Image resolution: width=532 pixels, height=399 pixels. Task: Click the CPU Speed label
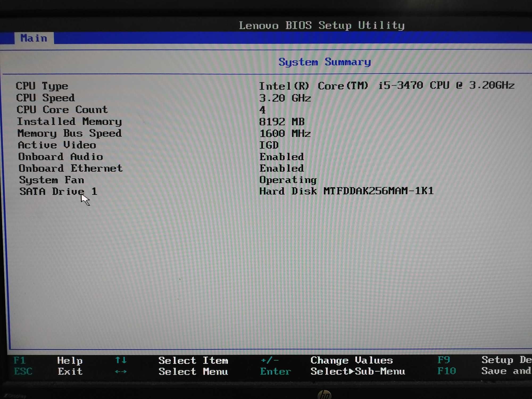(45, 98)
